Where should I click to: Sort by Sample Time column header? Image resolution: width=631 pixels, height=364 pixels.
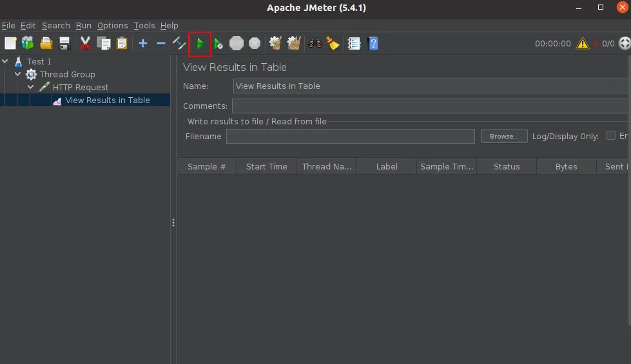446,166
